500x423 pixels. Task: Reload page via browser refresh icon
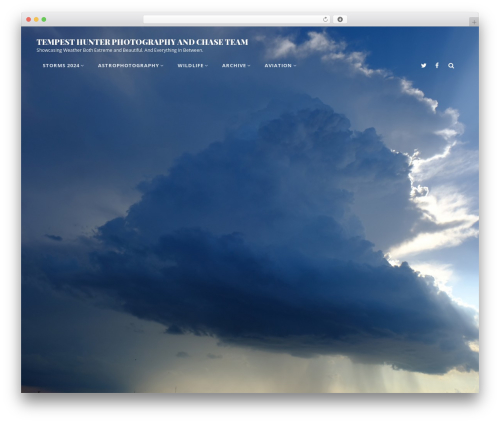(325, 20)
